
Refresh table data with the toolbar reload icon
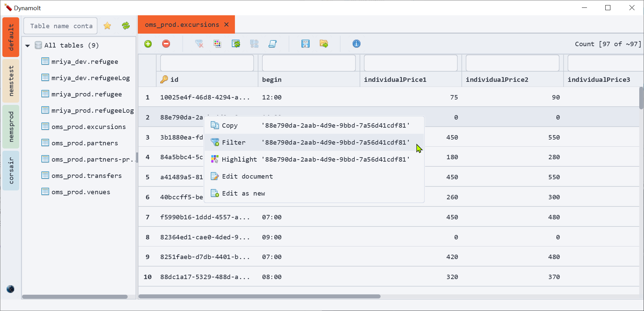pyautogui.click(x=236, y=44)
